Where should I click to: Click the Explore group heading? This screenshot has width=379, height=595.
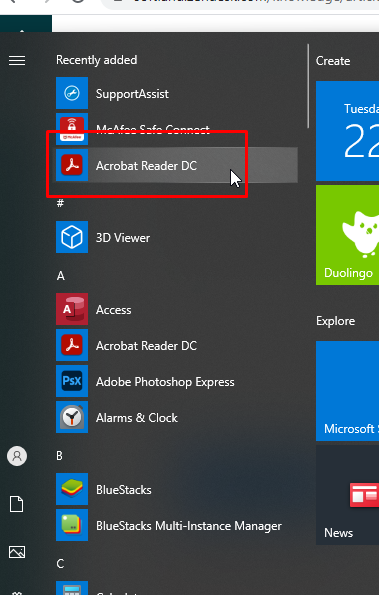point(336,321)
